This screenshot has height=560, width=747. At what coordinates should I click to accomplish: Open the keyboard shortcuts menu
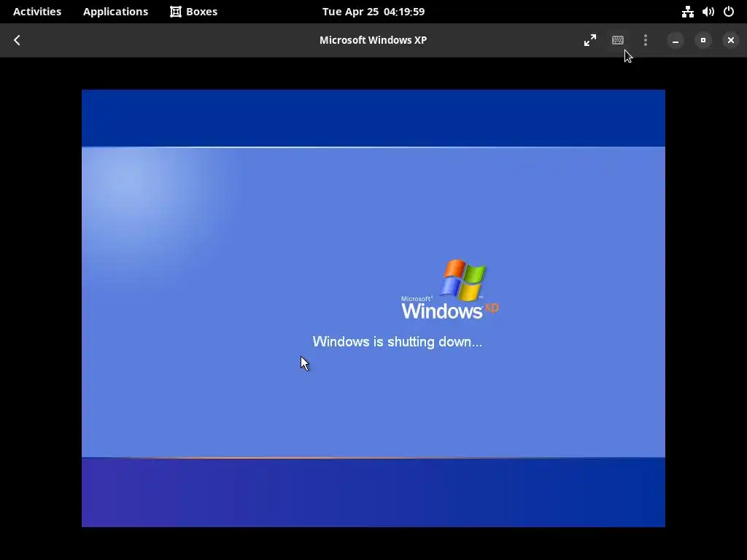coord(618,40)
